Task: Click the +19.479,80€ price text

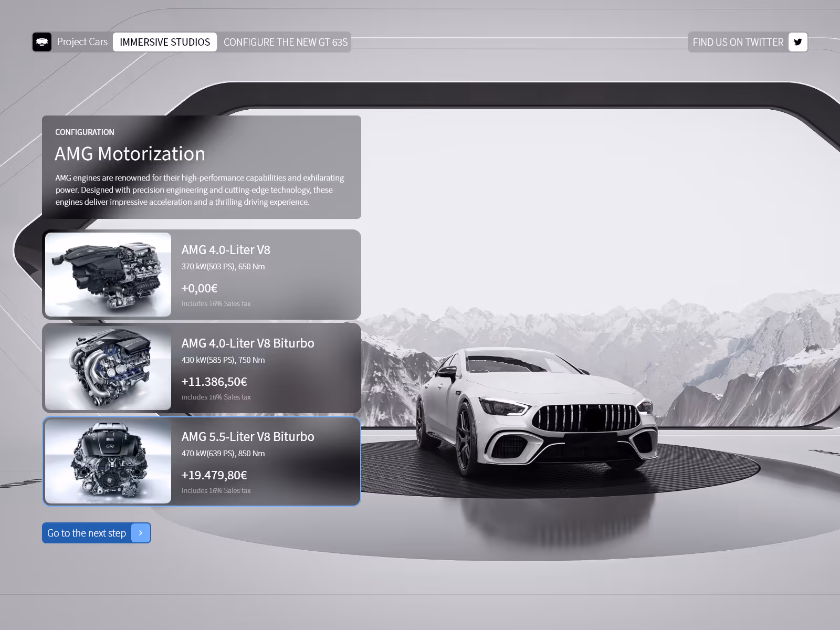Action: click(x=214, y=475)
